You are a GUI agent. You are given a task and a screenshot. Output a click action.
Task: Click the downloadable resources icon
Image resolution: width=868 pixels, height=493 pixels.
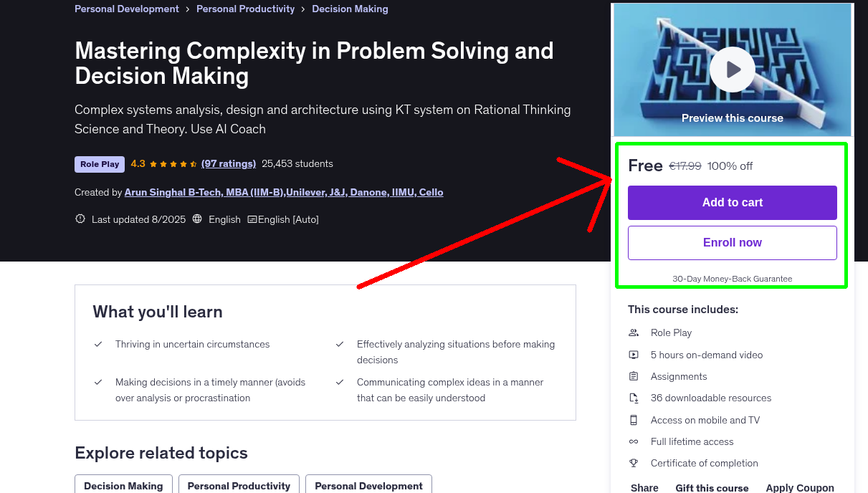click(634, 398)
